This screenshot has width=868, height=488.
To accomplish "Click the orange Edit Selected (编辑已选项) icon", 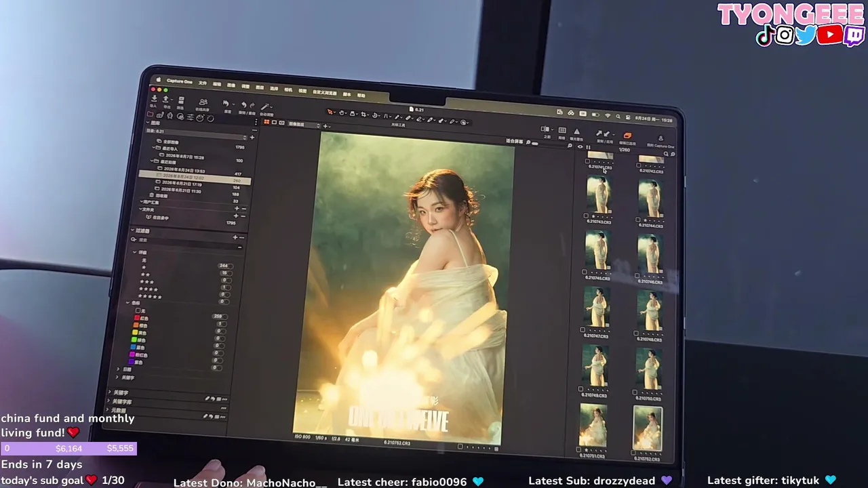I will [627, 136].
